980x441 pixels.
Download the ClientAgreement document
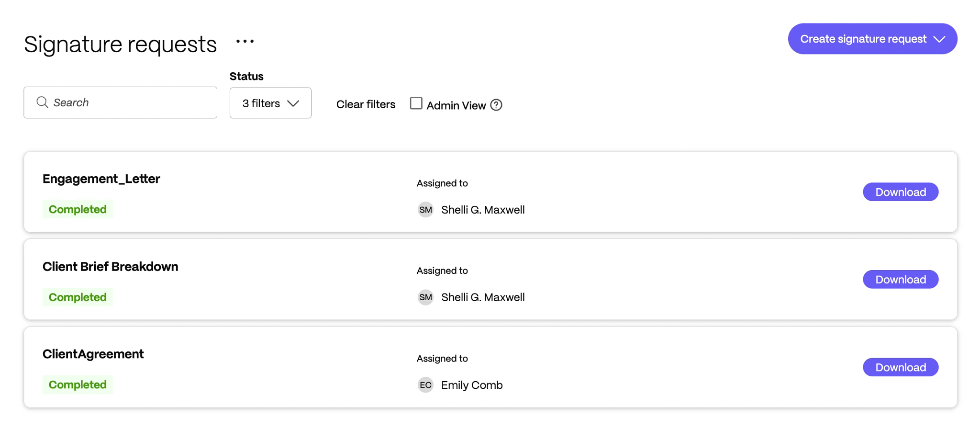coord(900,367)
